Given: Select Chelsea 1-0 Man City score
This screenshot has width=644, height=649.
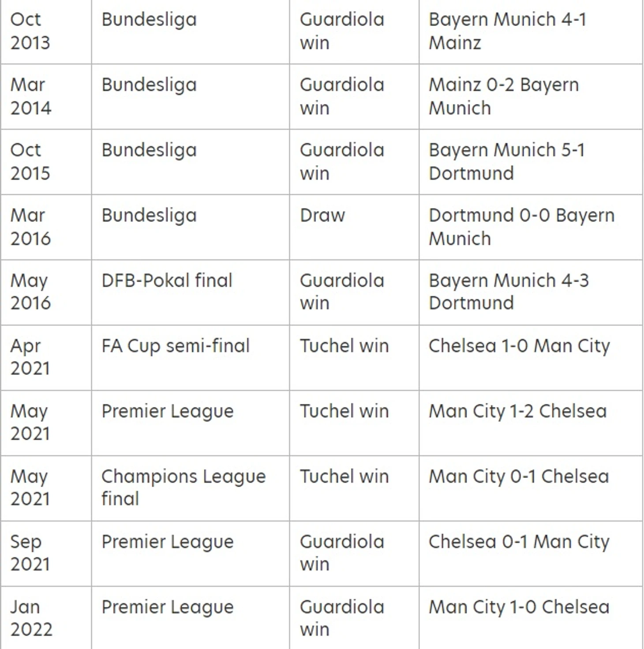Looking at the screenshot, I should [519, 346].
